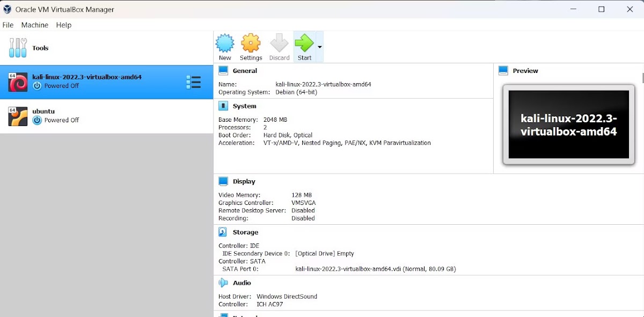644x317 pixels.
Task: Click the kali-linux vdi SATA Port 0 entry
Action: tap(376, 269)
